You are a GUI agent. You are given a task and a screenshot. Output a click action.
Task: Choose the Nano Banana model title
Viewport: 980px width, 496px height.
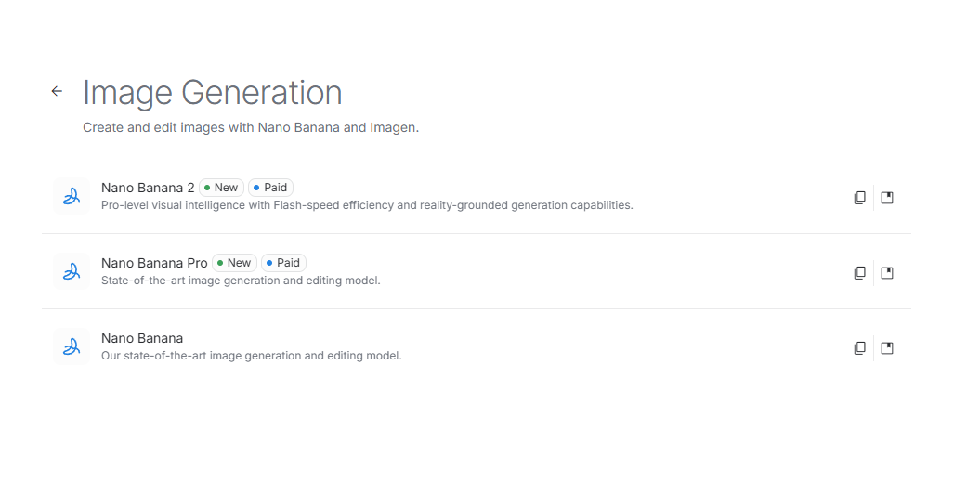[142, 338]
